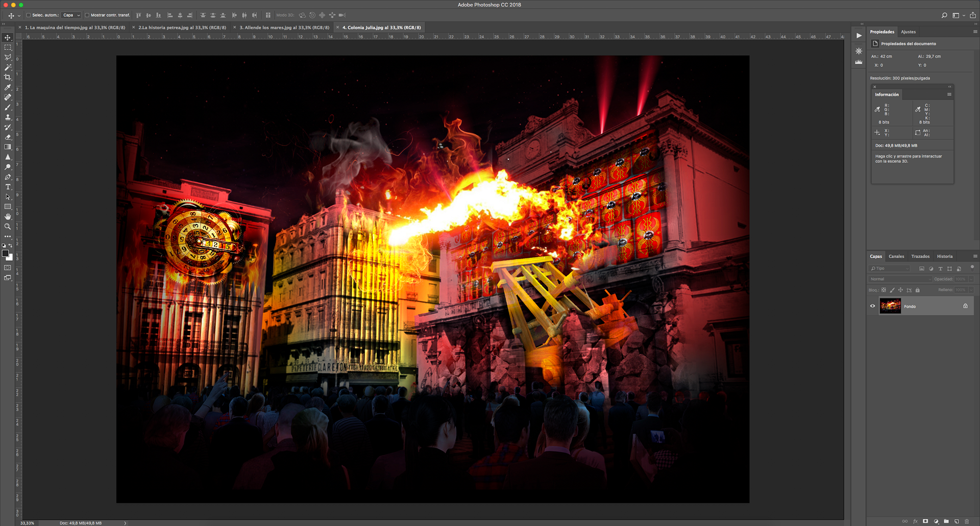Select the Dodge tool

8,167
